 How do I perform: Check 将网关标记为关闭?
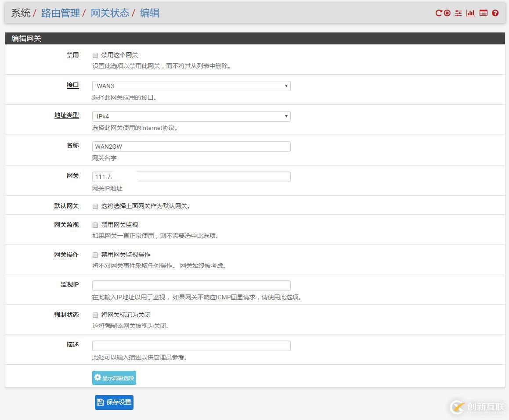click(x=95, y=315)
